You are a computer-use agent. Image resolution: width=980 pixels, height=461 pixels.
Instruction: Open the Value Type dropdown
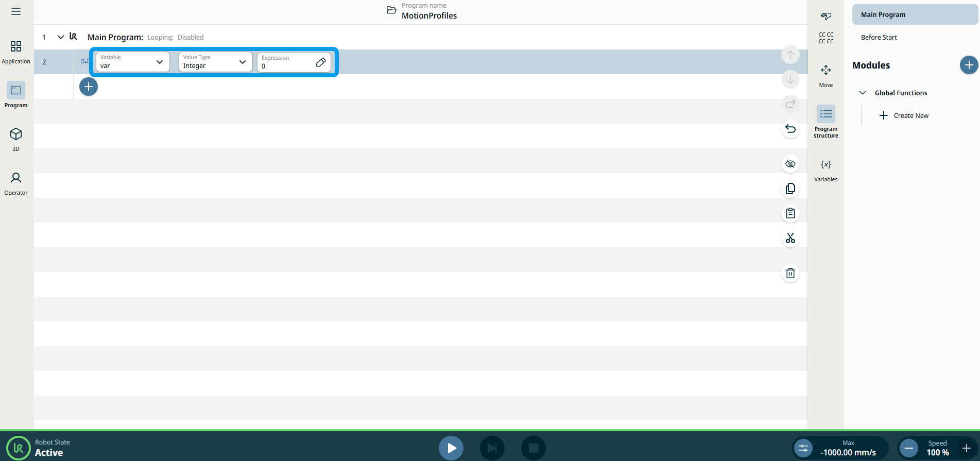click(x=215, y=62)
